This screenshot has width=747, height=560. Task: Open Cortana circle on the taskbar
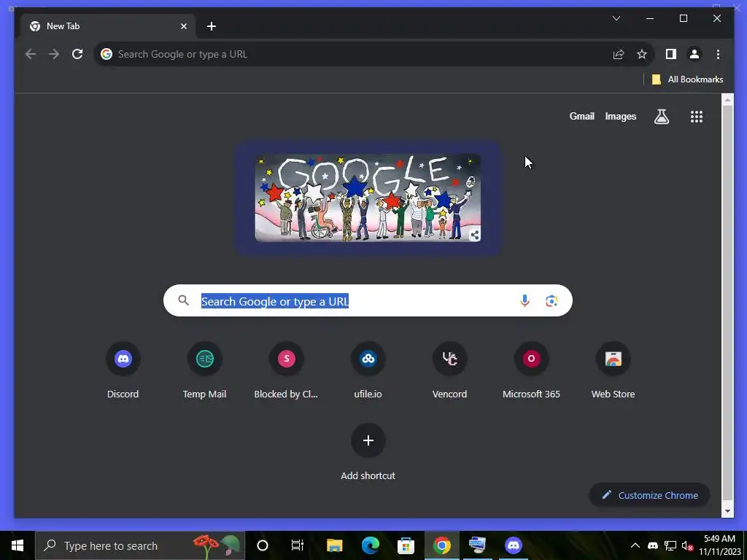263,545
